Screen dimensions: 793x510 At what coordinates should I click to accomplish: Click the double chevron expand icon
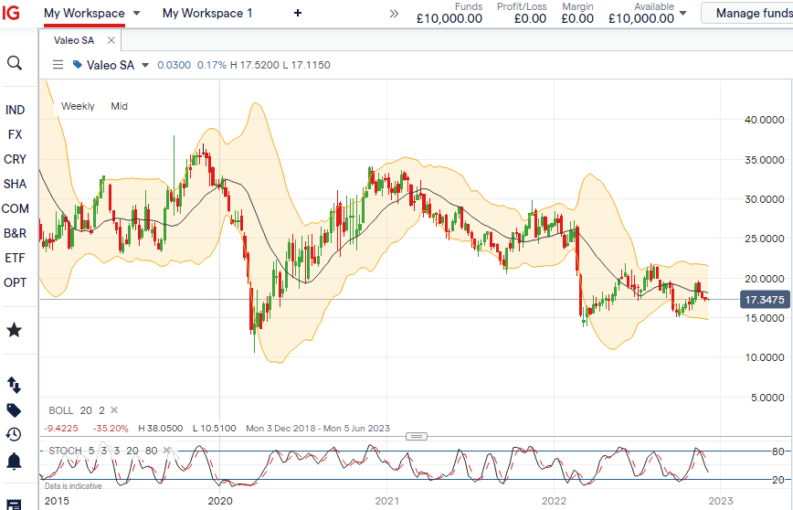[x=394, y=14]
